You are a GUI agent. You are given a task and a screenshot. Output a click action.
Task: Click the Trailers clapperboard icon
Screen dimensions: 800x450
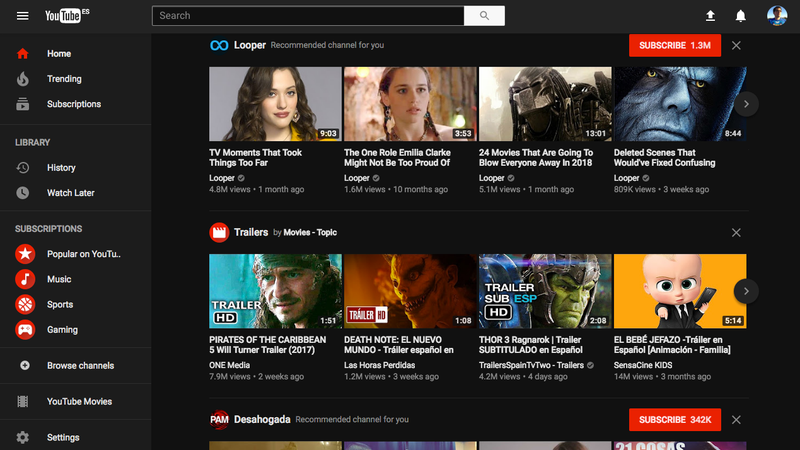tap(219, 233)
